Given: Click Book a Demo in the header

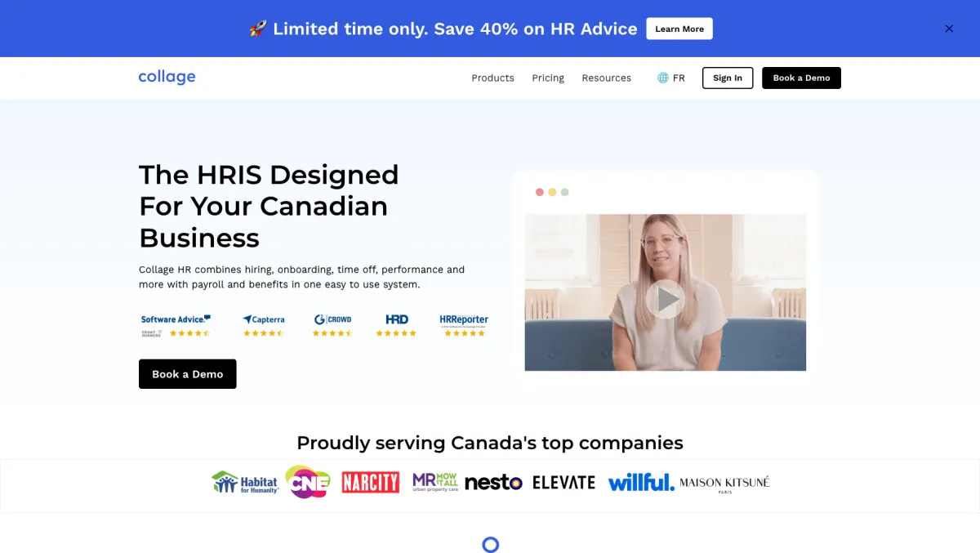Looking at the screenshot, I should coord(801,78).
